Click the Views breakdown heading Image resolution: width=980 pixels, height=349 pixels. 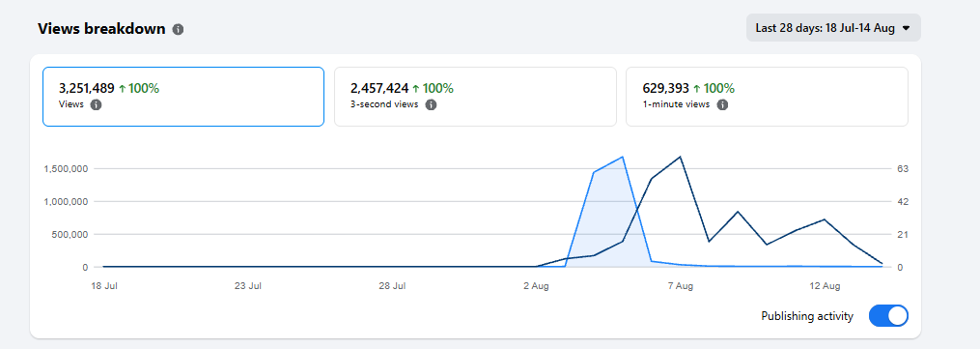point(101,29)
